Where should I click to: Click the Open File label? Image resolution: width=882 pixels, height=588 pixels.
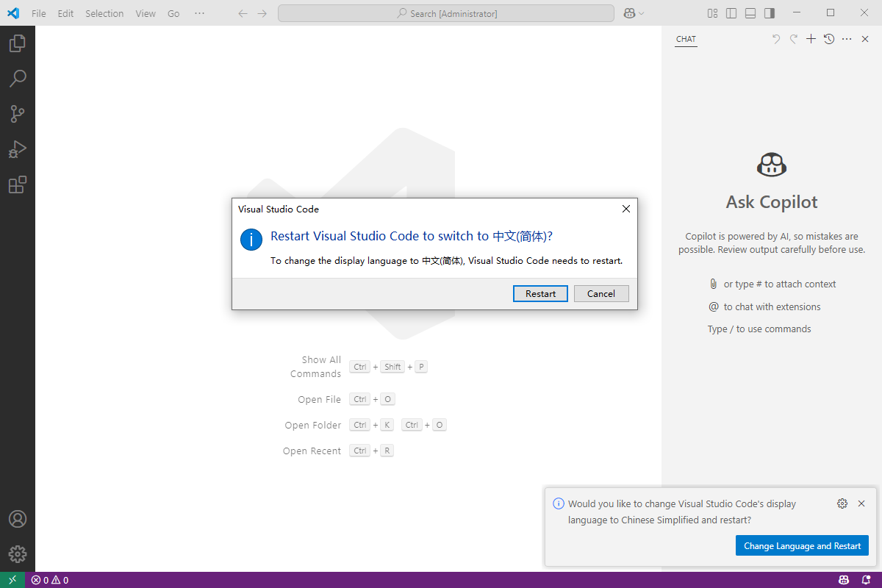[x=320, y=399]
